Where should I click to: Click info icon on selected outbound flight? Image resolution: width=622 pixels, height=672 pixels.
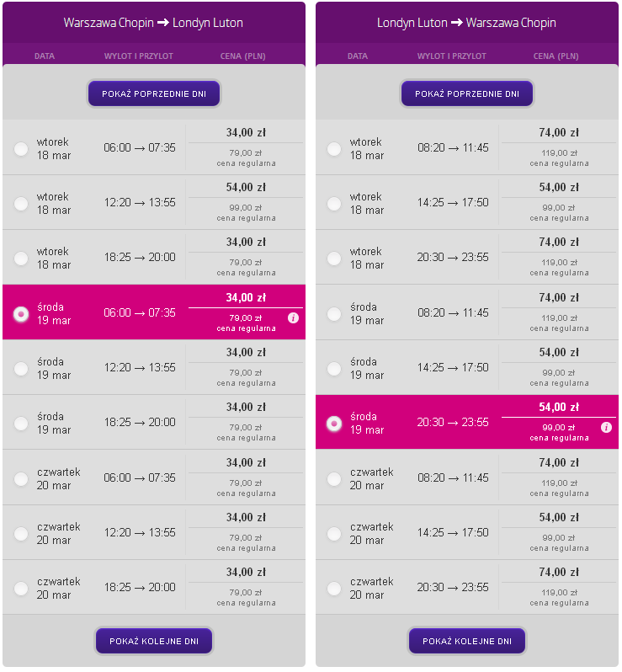click(293, 317)
